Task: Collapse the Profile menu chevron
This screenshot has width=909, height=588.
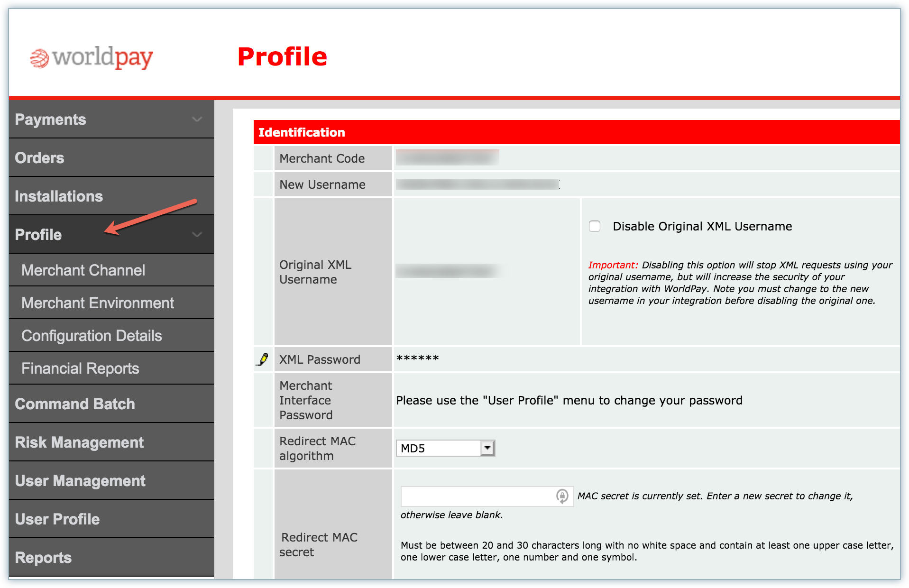Action: coord(197,235)
